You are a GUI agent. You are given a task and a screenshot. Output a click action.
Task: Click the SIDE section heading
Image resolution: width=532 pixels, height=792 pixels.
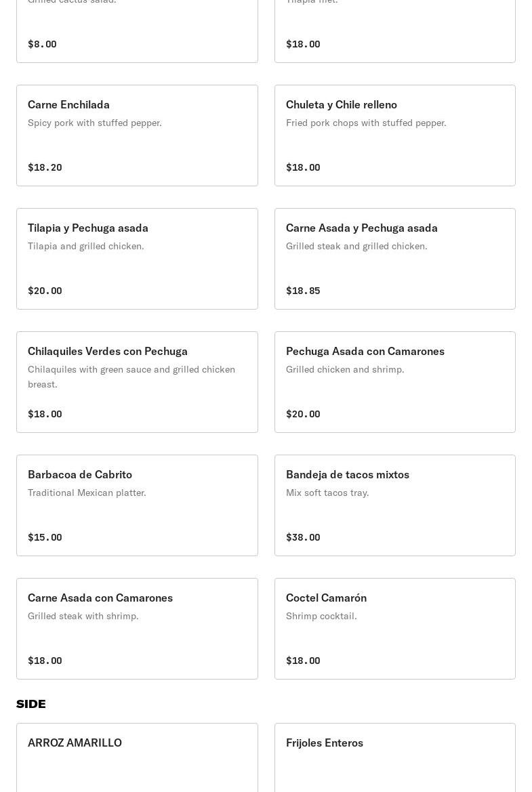(31, 704)
